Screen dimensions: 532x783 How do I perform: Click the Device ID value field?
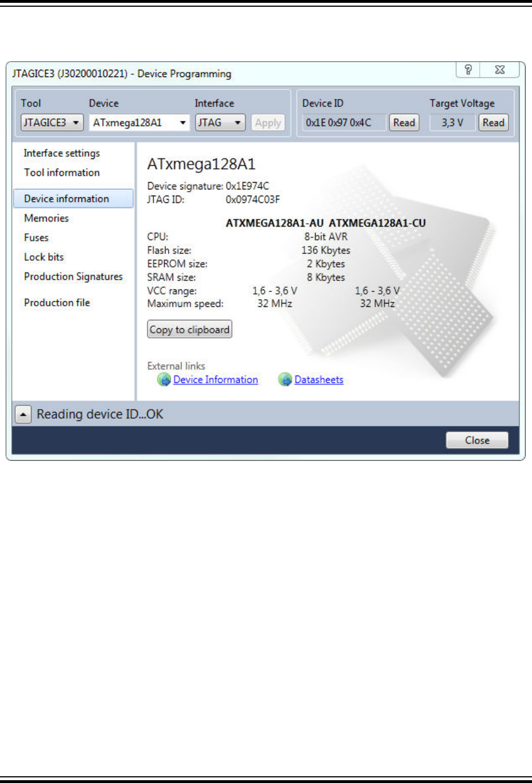pyautogui.click(x=344, y=123)
